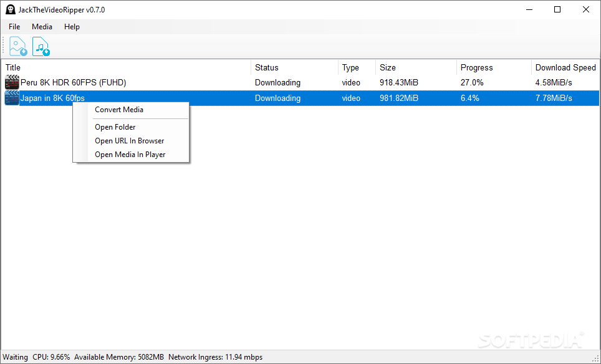Select Open Media In Player option

click(131, 155)
